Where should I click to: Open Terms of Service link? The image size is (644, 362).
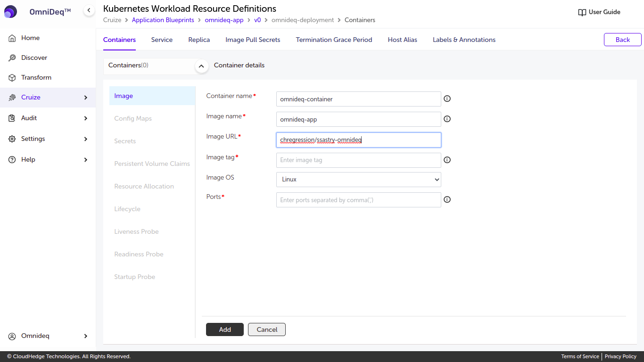coord(580,356)
